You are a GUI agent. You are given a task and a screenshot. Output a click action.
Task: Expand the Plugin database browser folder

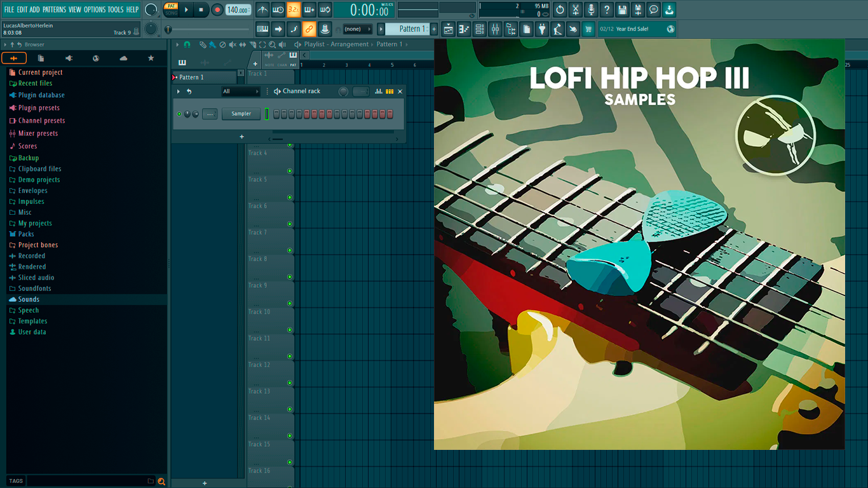pyautogui.click(x=41, y=95)
